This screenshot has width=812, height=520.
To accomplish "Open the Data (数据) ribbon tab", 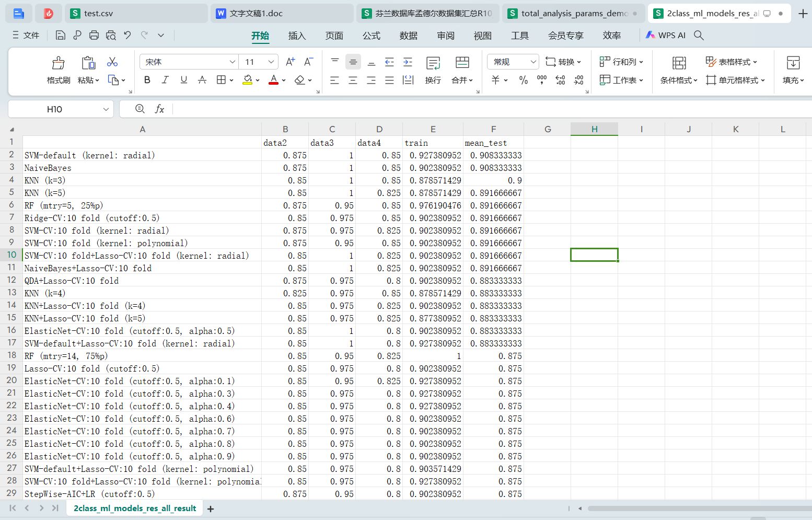I will pos(409,36).
